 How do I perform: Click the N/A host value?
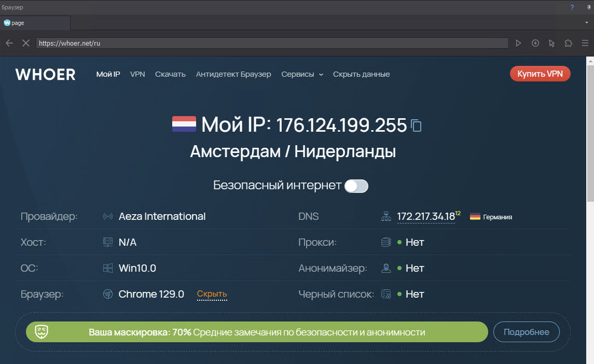pos(127,243)
